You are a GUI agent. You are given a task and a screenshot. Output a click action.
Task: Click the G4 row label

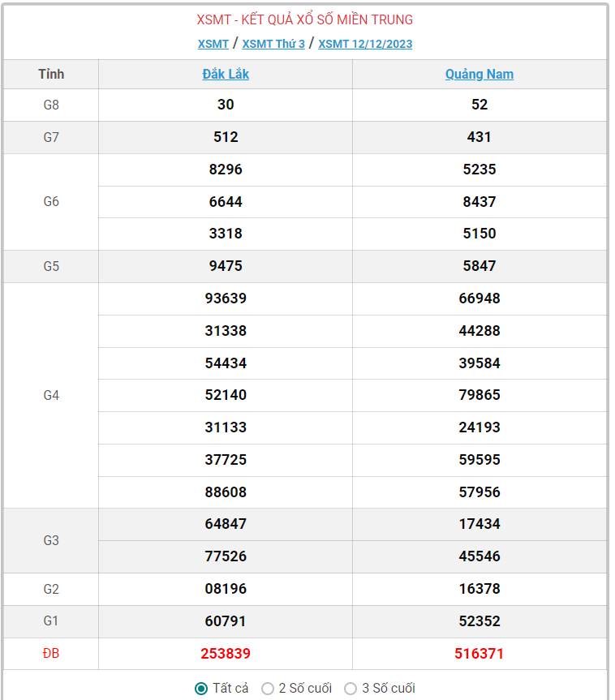point(51,395)
